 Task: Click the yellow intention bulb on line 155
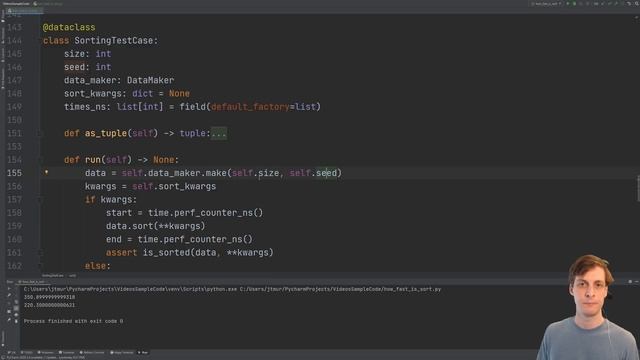pos(47,172)
